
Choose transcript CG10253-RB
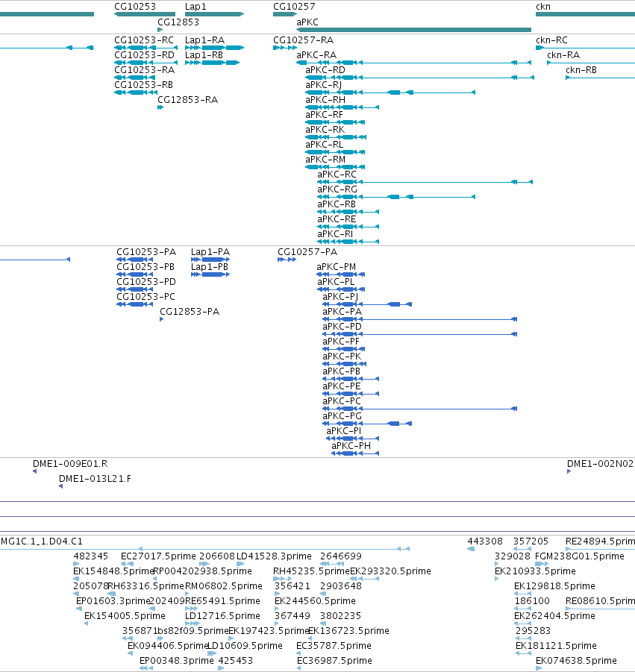pos(143,85)
